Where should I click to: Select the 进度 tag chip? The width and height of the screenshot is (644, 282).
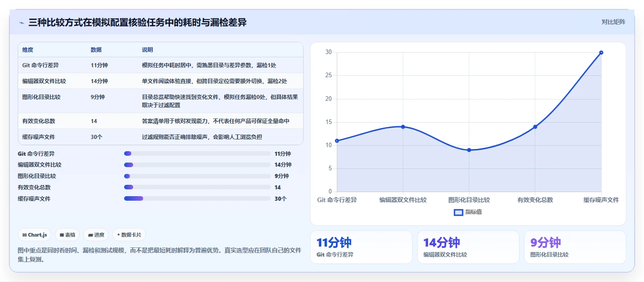96,235
